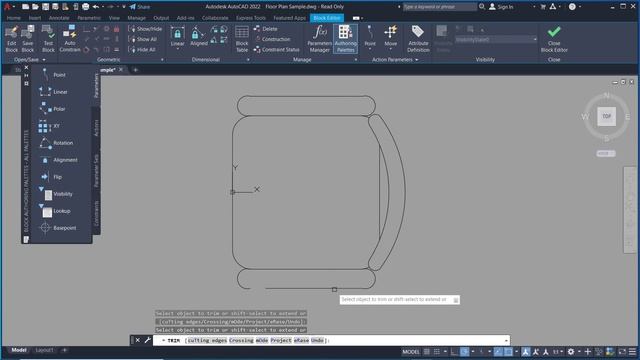Select the Linear dimensional constraint
This screenshot has width=640, height=360.
coord(178,35)
